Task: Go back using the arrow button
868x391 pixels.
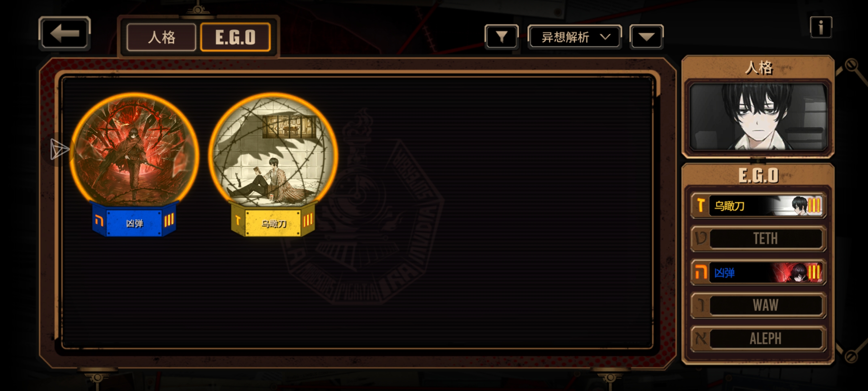Action: pyautogui.click(x=64, y=34)
